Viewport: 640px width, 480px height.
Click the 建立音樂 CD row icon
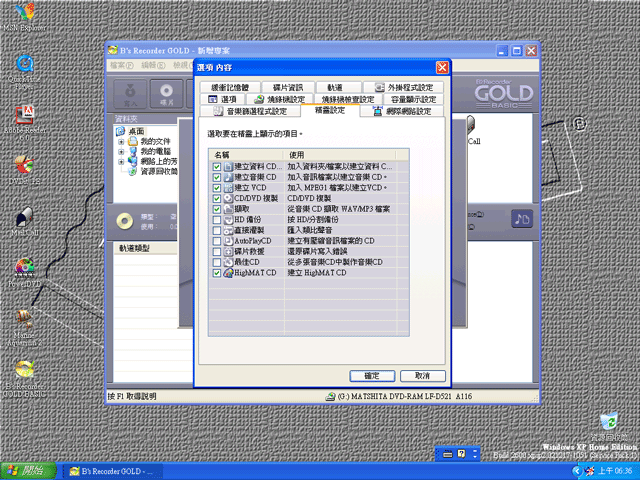(x=228, y=177)
